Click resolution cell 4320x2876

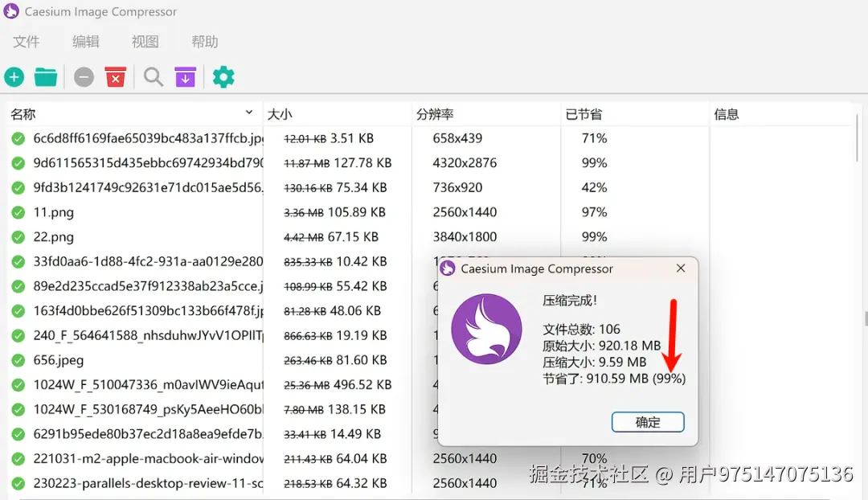(465, 163)
